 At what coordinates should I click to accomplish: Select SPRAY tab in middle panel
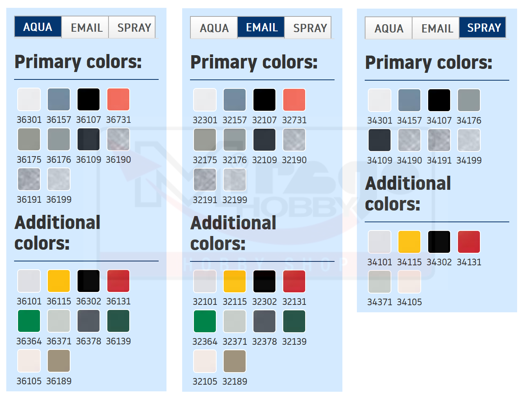(x=309, y=28)
